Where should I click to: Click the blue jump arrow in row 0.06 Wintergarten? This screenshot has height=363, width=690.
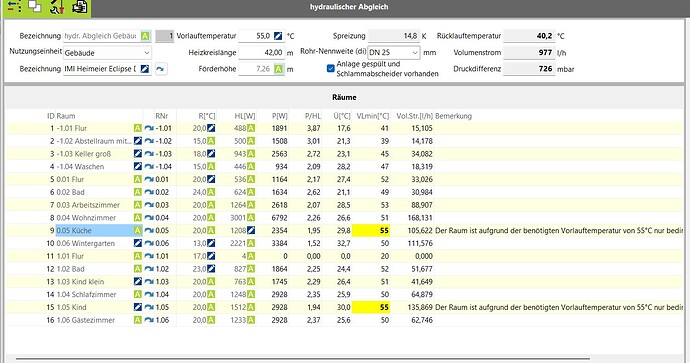click(149, 243)
